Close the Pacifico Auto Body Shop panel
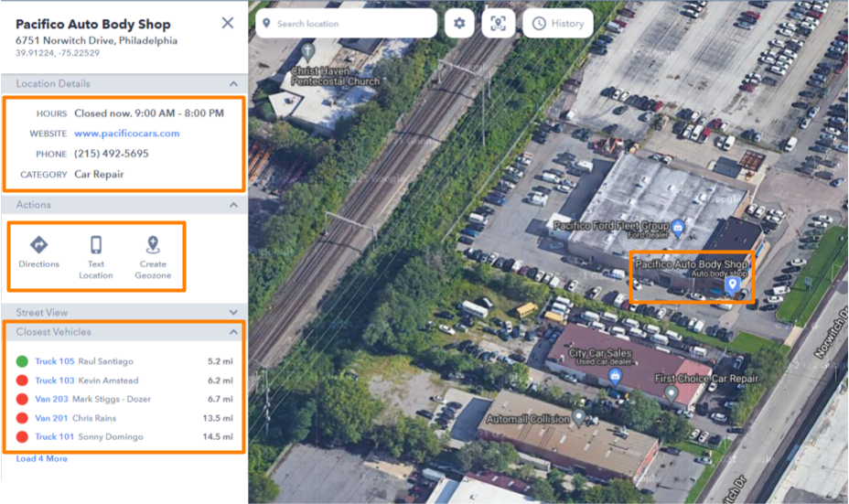Image resolution: width=849 pixels, height=504 pixels. 228,23
